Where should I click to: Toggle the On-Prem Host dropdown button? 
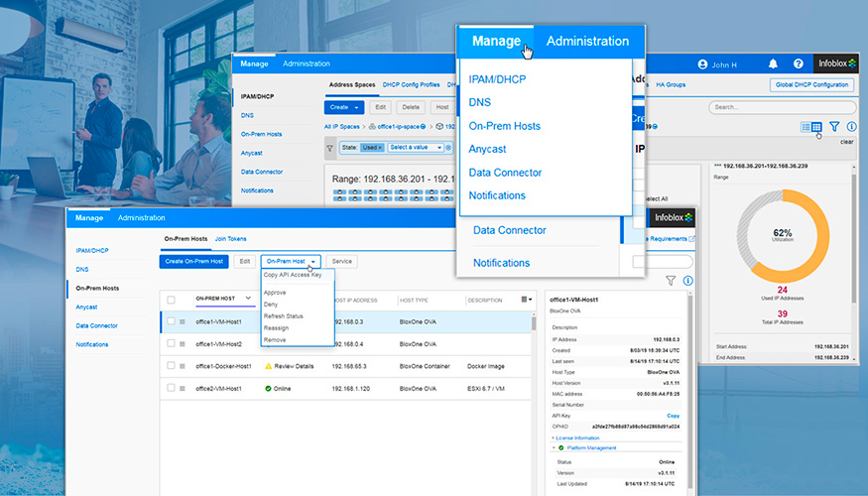pos(291,261)
